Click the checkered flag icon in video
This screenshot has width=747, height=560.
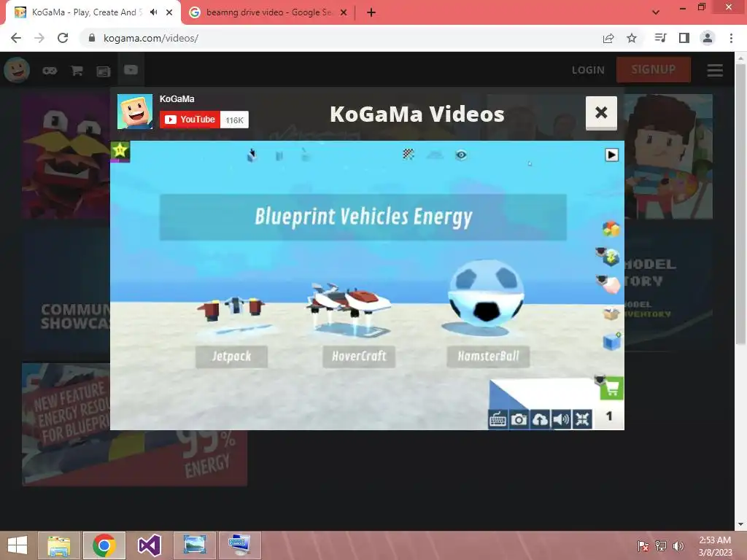[x=409, y=154]
